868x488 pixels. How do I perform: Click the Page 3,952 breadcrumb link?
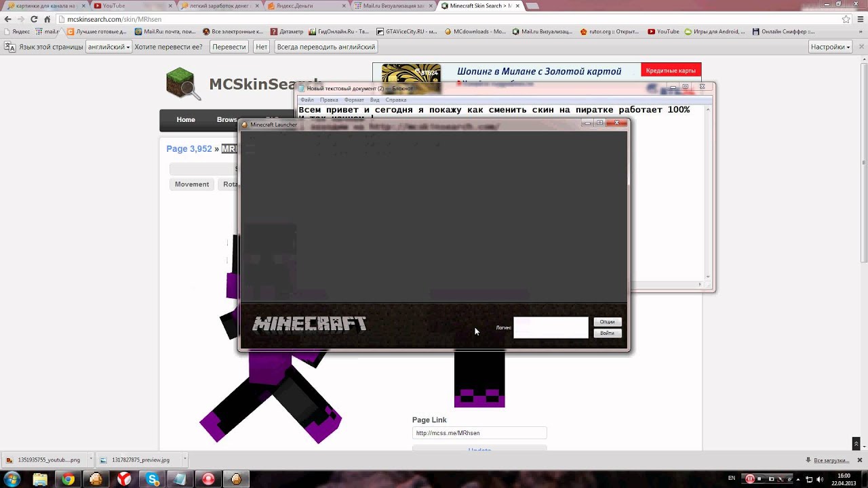point(189,148)
